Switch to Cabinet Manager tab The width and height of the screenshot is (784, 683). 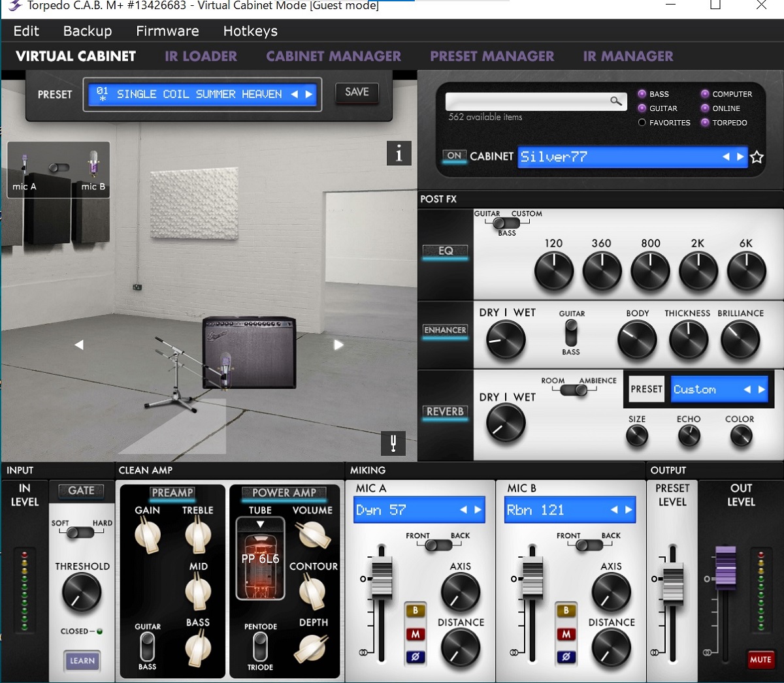coord(334,56)
